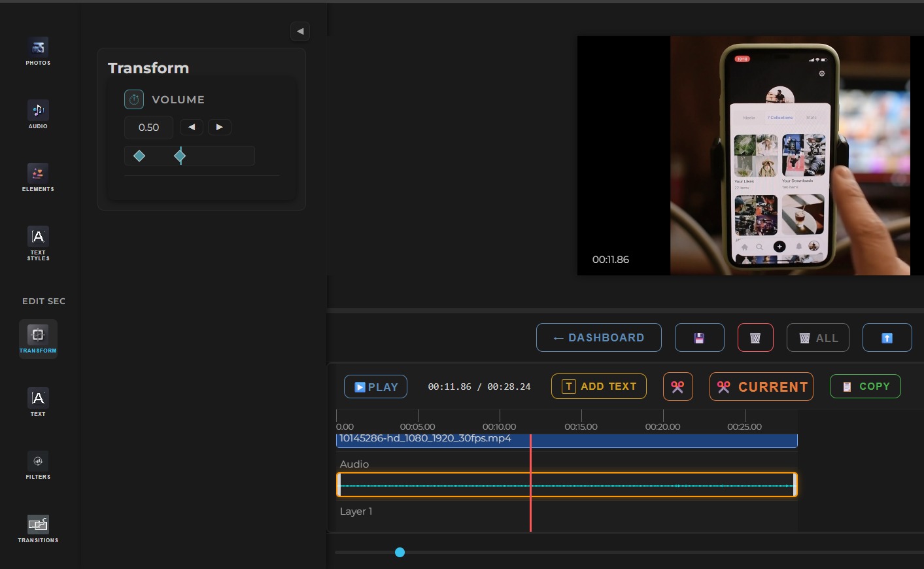Toggle the Volume keyframe stopwatch icon
924x569 pixels.
[134, 99]
